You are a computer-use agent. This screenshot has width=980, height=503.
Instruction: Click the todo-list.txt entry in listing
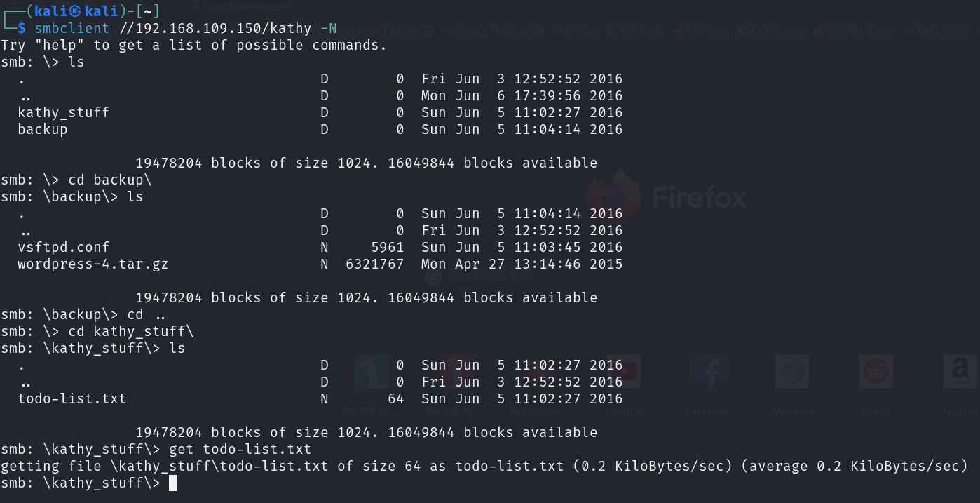pos(72,398)
